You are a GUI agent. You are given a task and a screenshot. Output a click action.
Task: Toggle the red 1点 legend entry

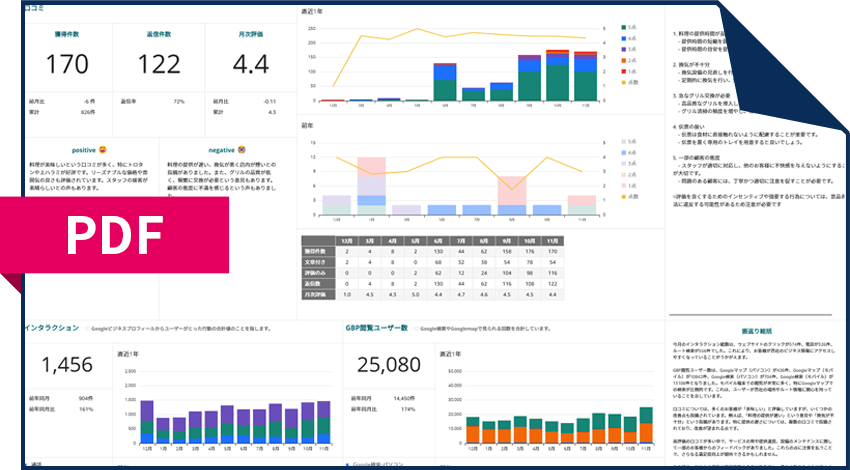tap(624, 72)
